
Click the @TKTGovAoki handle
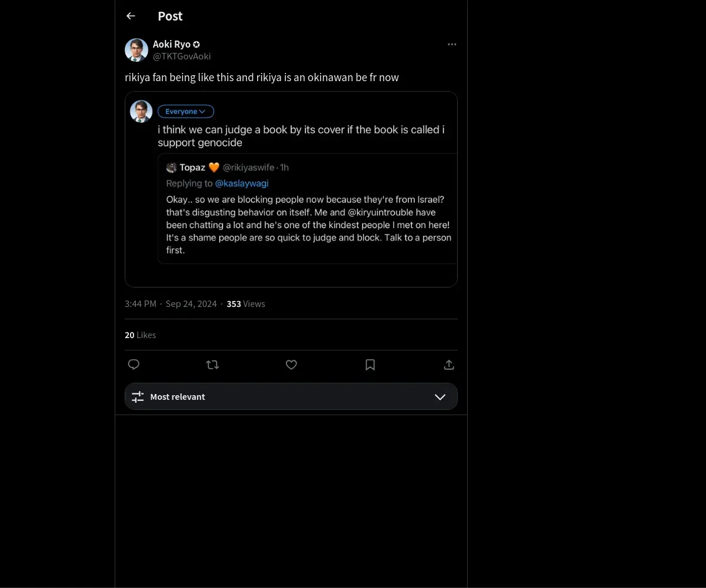click(182, 56)
